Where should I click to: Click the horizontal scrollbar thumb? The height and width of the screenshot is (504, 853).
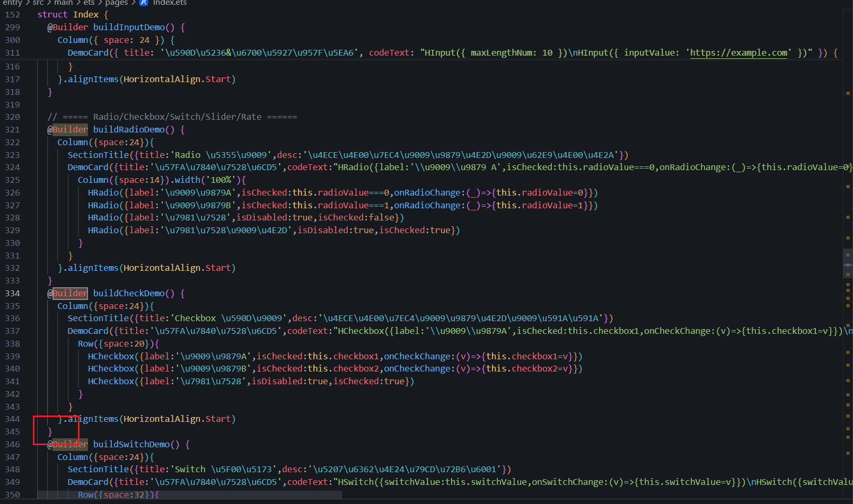190,494
